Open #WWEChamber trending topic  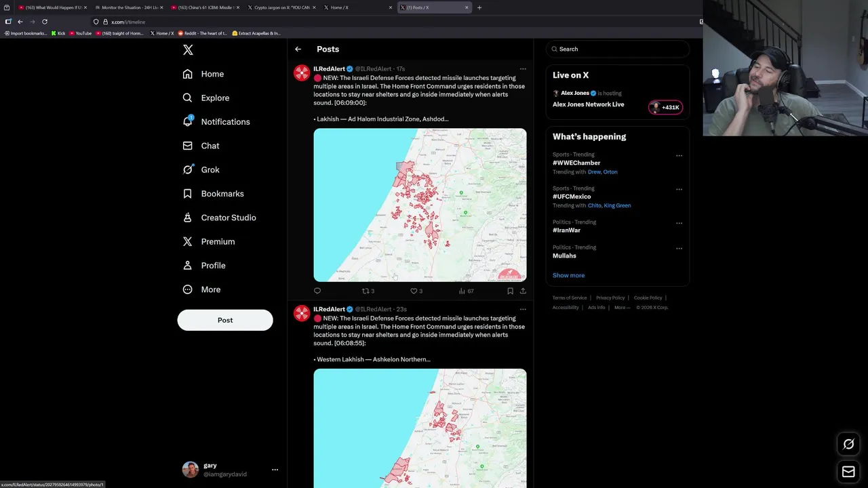[576, 163]
